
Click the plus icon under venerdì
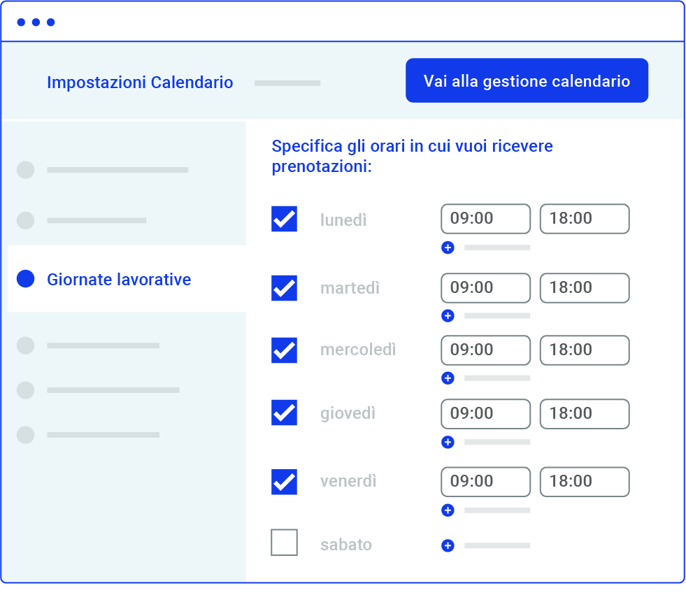coord(448,510)
